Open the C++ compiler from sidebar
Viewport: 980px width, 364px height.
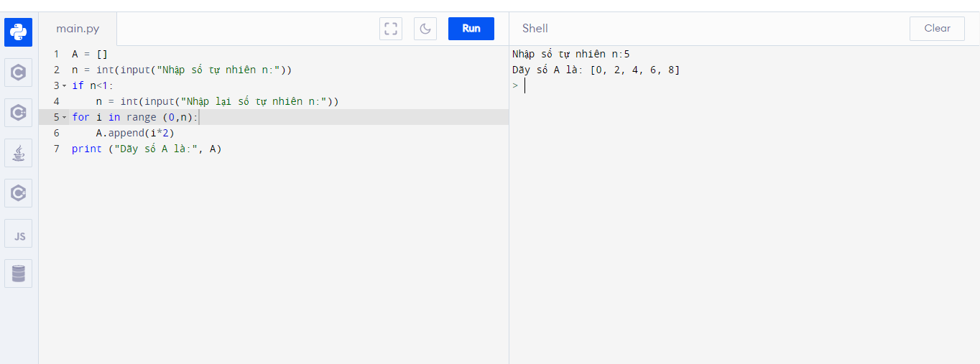pos(19,113)
